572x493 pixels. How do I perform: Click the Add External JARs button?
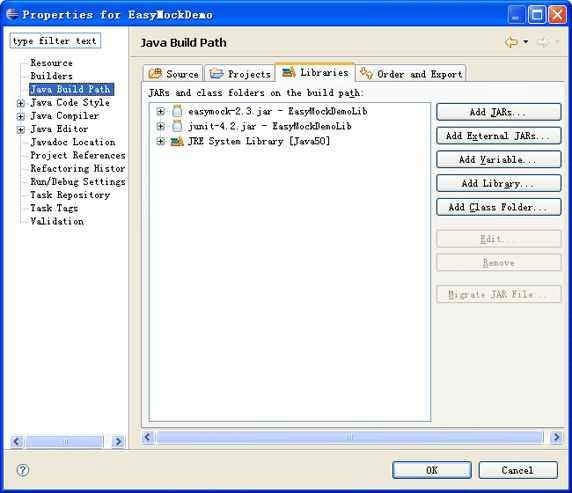[498, 136]
